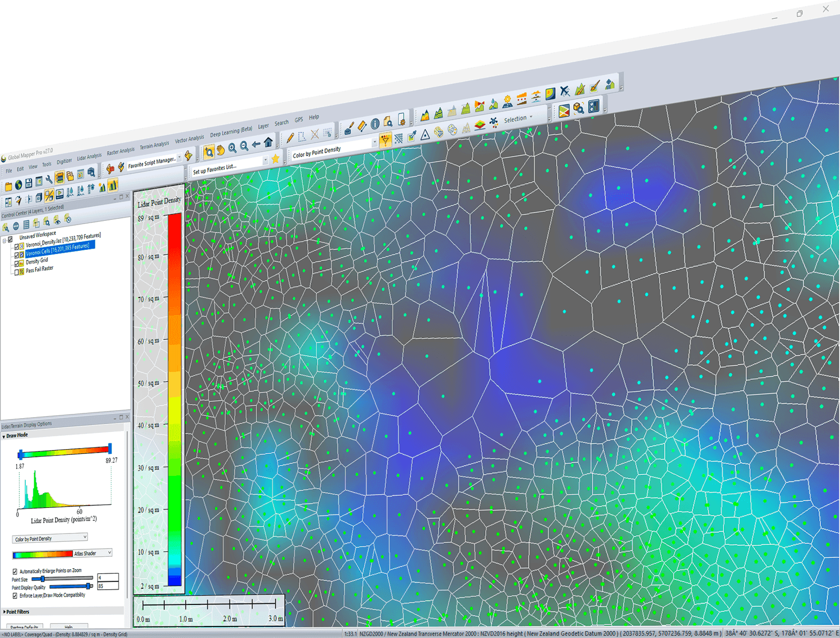Toggle Automatically Enlarge Points on Zoom
The height and width of the screenshot is (638, 840).
pyautogui.click(x=15, y=571)
